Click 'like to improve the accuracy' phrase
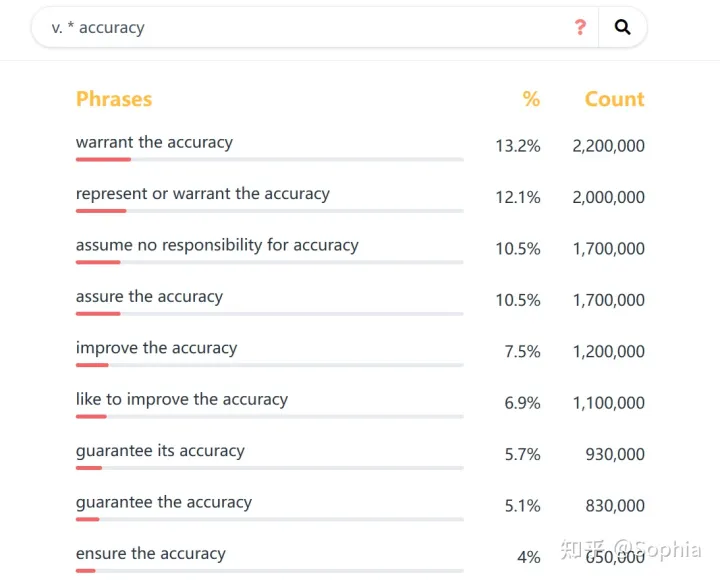This screenshot has width=720, height=582. point(181,399)
